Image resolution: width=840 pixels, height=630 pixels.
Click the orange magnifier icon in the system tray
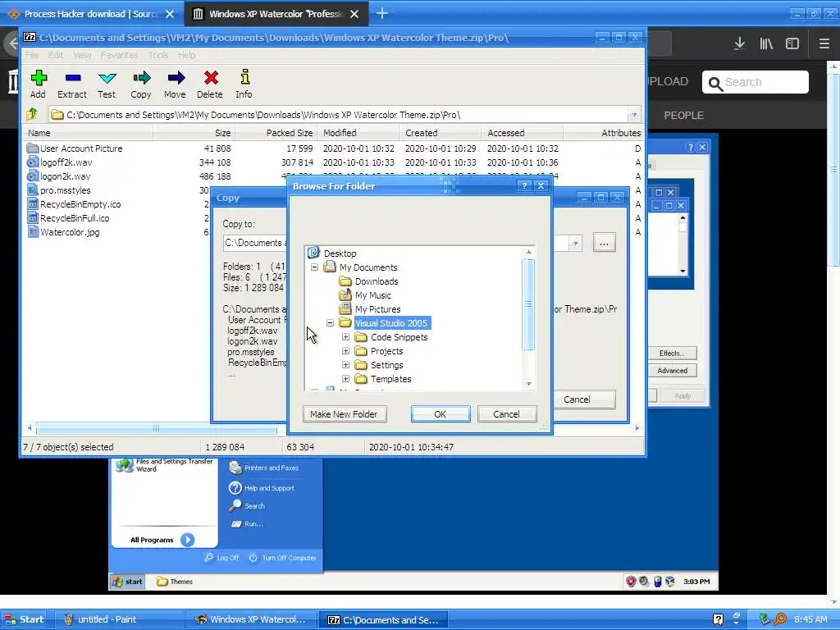tap(781, 619)
